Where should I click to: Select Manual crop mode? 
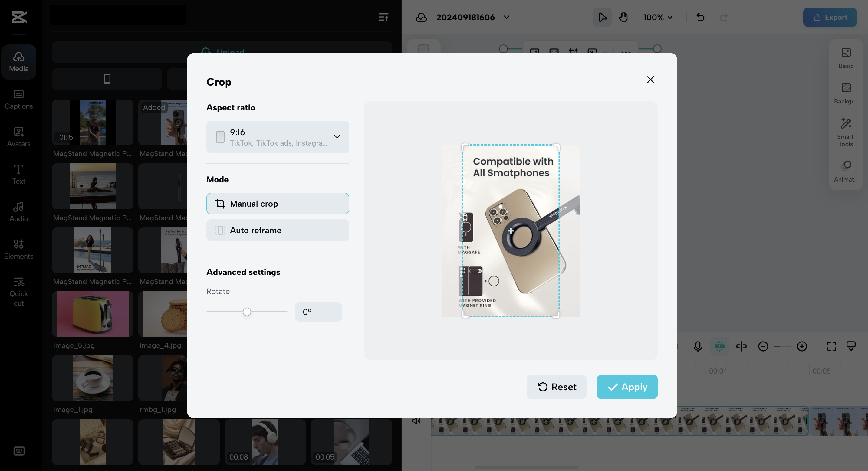coord(277,204)
